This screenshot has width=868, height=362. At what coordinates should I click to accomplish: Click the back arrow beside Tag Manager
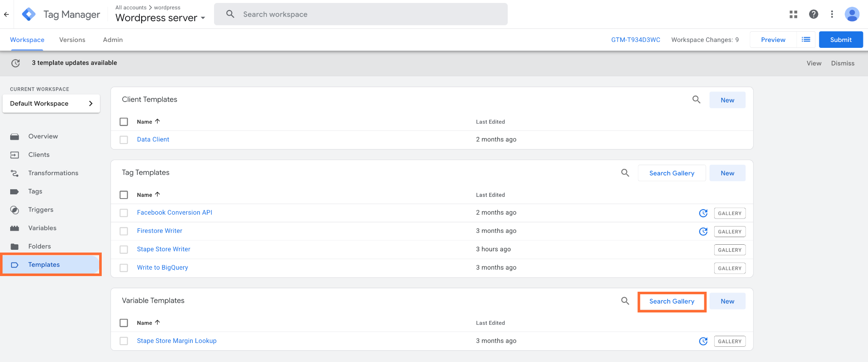point(6,14)
